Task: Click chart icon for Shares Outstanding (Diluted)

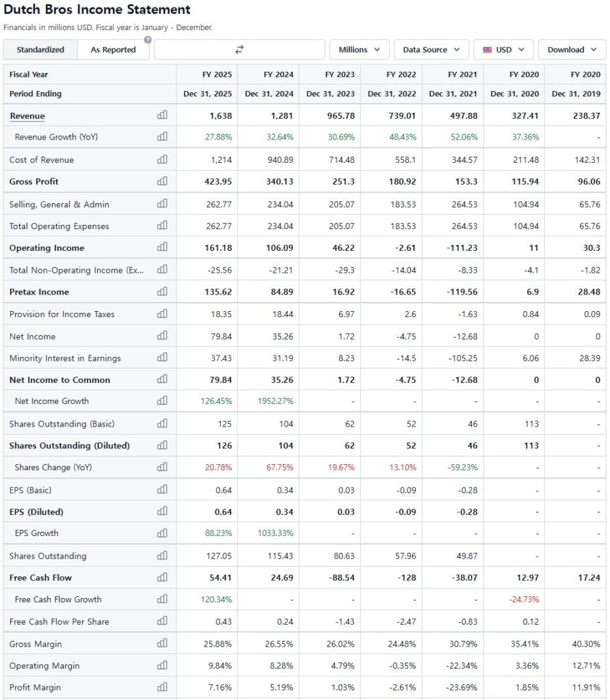Action: click(162, 446)
